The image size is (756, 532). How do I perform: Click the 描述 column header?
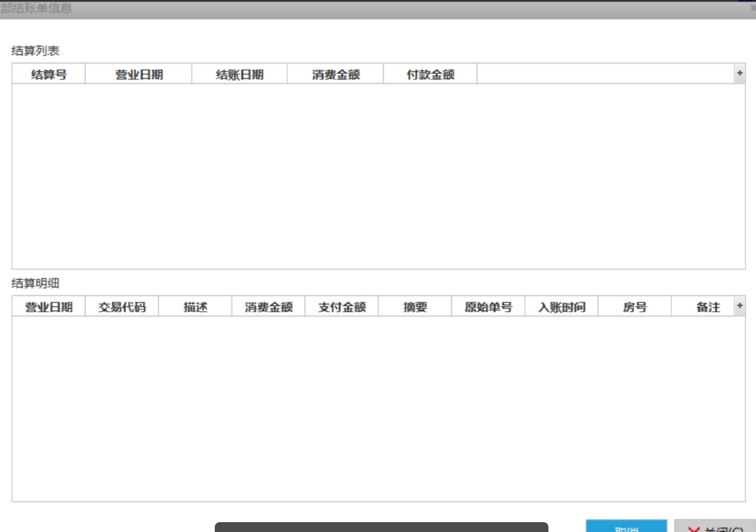coord(195,307)
